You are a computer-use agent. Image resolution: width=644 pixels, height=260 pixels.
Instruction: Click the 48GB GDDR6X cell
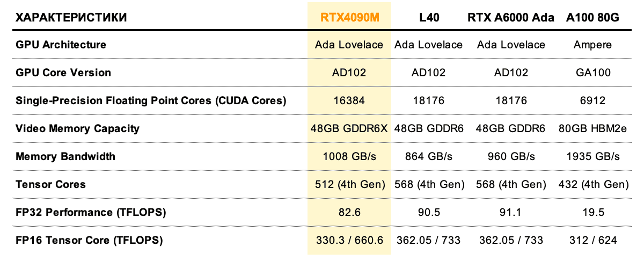coord(349,128)
